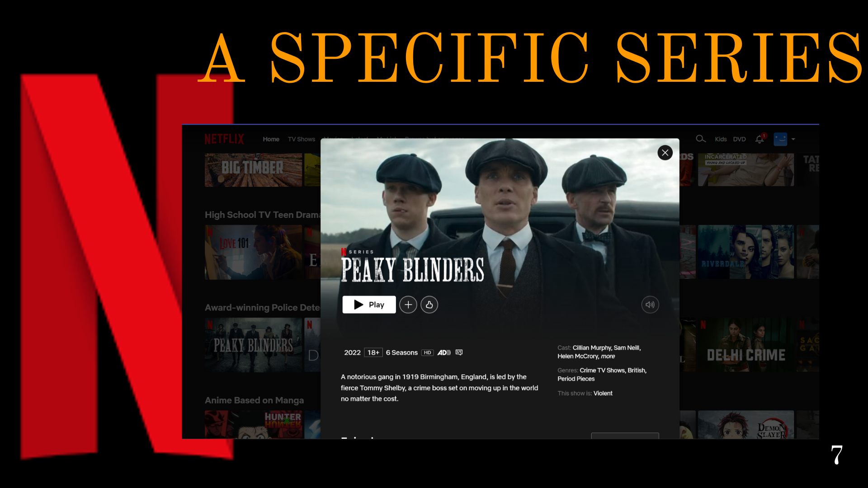The image size is (868, 488).
Task: Close the Peaky Blinders details popup
Action: (x=665, y=153)
